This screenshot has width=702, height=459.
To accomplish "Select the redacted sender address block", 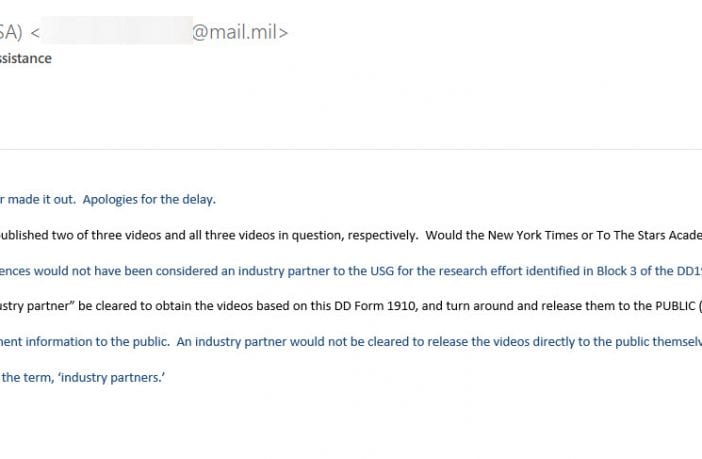I will [x=117, y=30].
